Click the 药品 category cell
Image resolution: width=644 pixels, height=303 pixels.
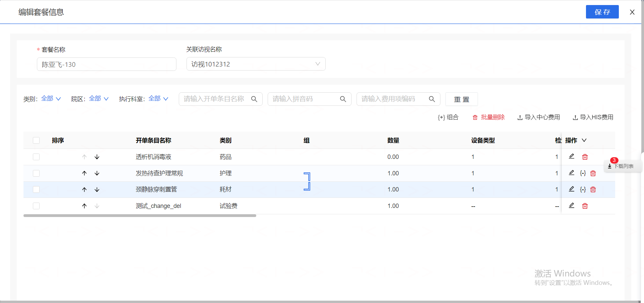226,157
